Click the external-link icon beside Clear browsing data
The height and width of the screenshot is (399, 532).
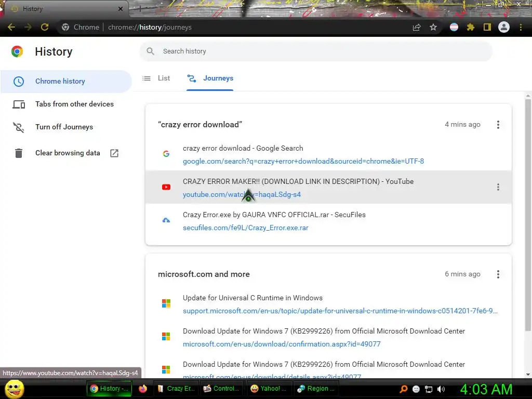tap(114, 153)
